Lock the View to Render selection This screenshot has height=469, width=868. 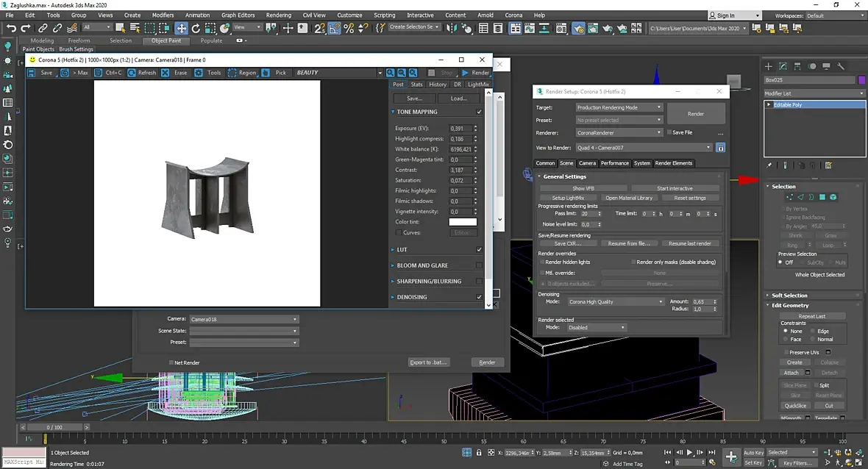click(720, 148)
